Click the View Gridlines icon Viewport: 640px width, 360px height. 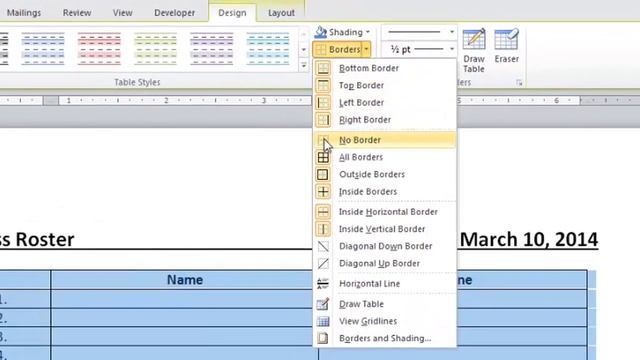(x=323, y=321)
